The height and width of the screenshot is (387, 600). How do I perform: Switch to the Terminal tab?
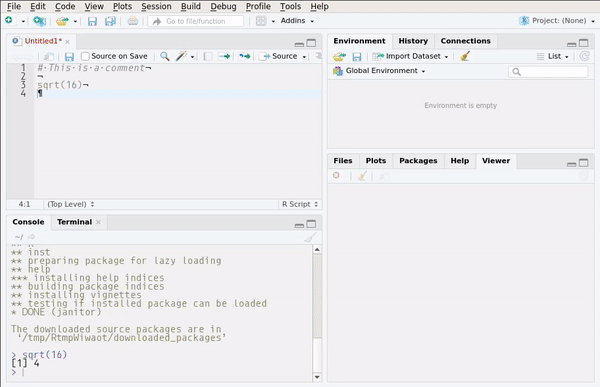(x=74, y=222)
